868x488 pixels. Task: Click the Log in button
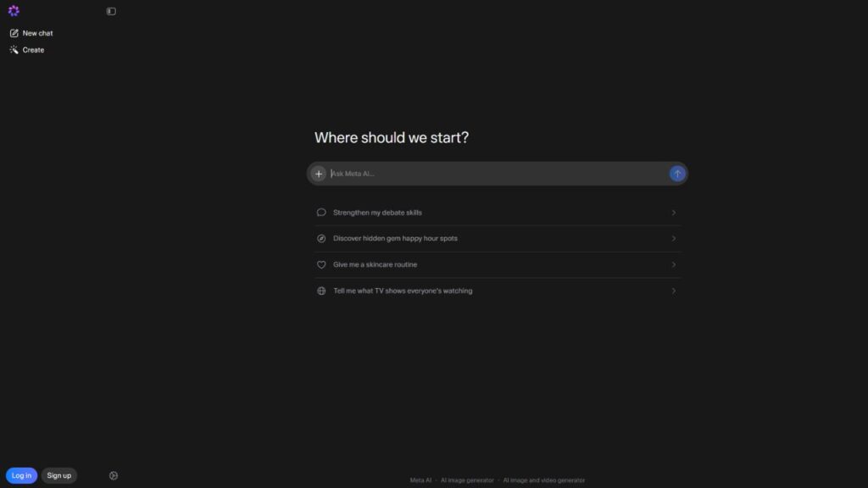point(21,475)
